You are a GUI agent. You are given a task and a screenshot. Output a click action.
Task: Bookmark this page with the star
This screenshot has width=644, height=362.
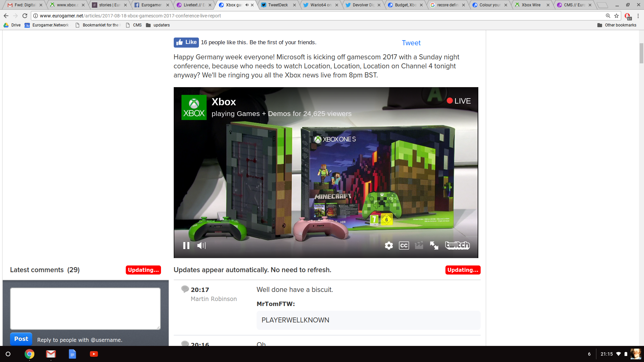616,16
